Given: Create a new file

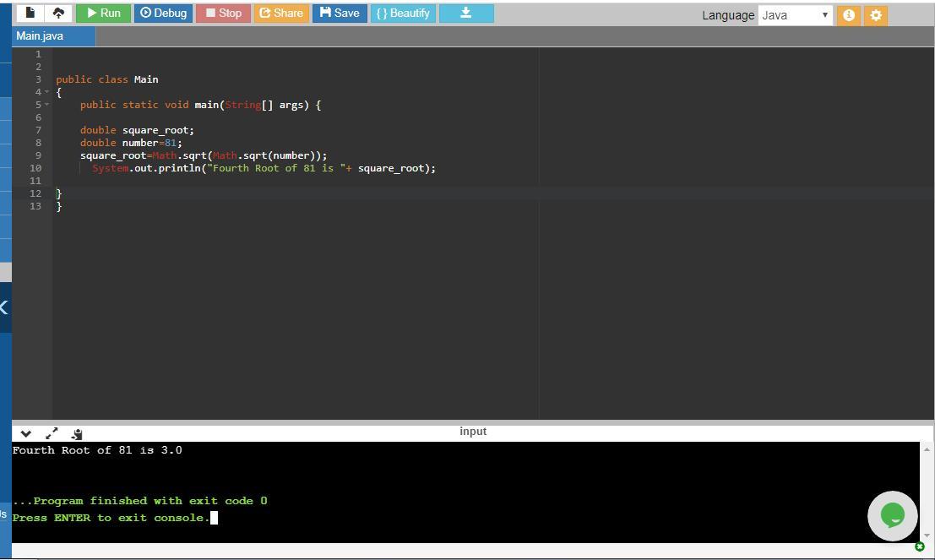Looking at the screenshot, I should coord(30,13).
